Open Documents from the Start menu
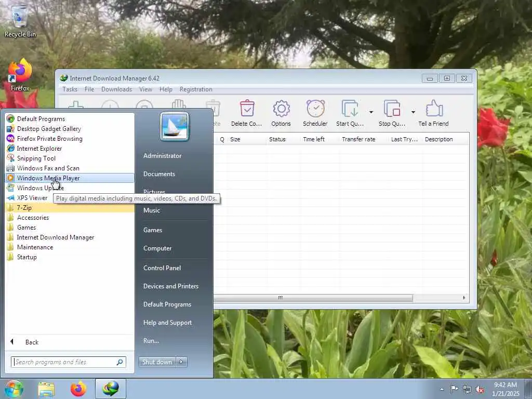 pos(159,174)
